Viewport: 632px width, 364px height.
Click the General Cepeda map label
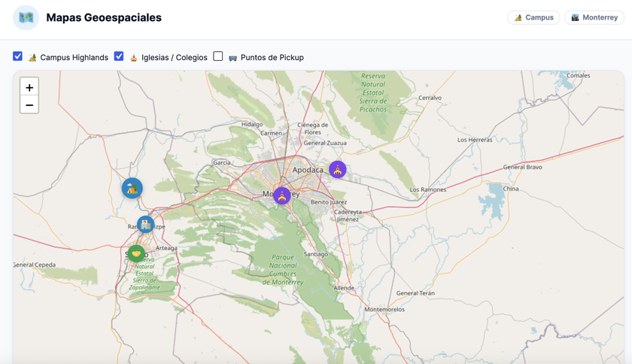(x=35, y=265)
